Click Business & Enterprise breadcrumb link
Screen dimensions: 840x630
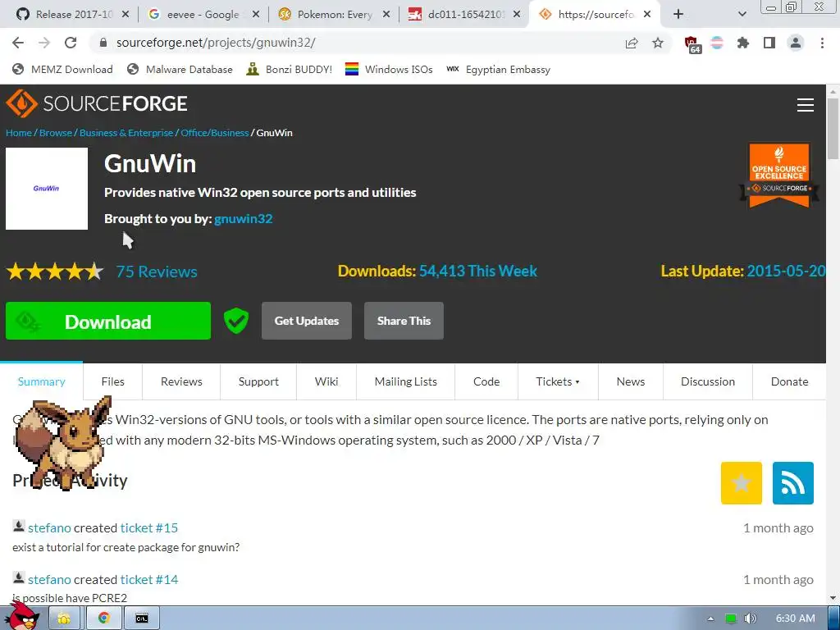[126, 133]
